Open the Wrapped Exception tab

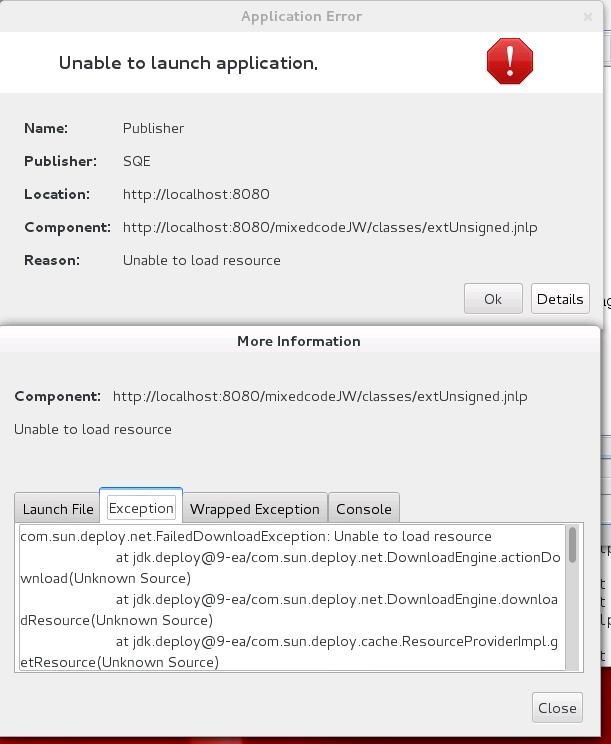(254, 509)
